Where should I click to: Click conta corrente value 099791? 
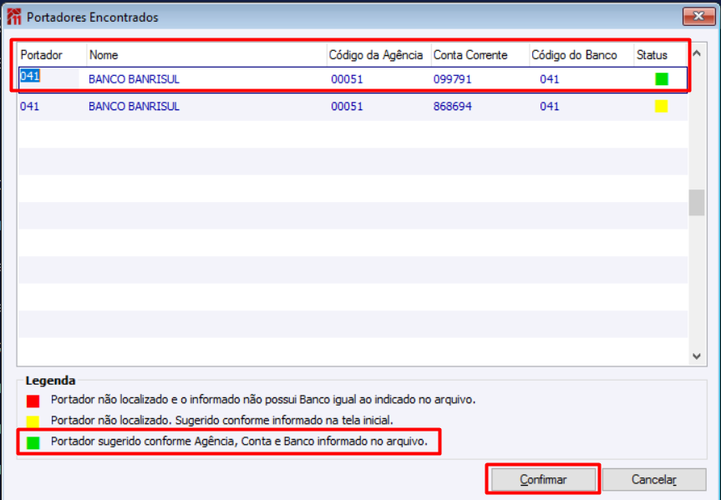(452, 79)
